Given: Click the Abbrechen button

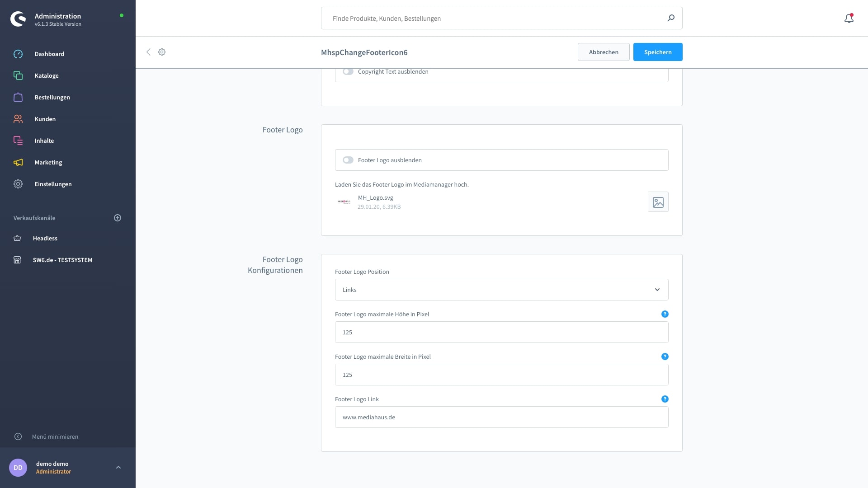Looking at the screenshot, I should click(603, 52).
